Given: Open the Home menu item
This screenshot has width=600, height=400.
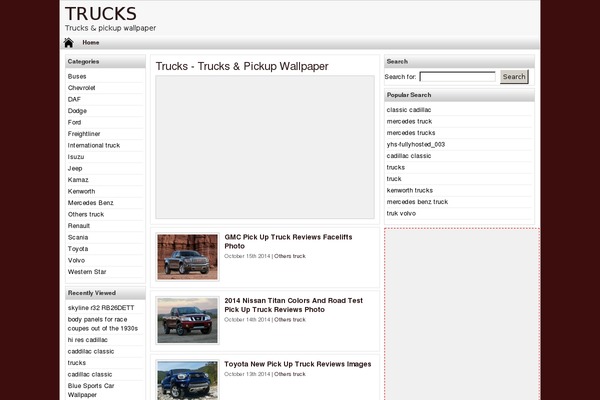Looking at the screenshot, I should (x=91, y=42).
